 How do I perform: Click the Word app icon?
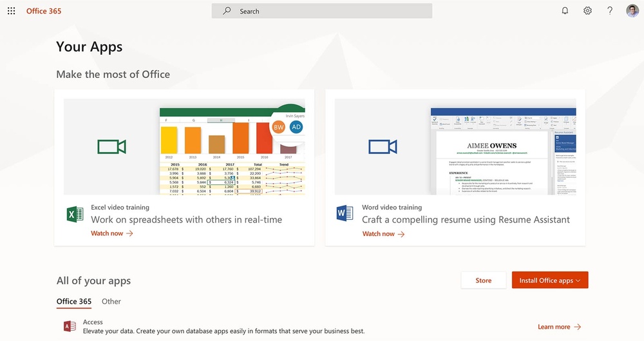[345, 214]
